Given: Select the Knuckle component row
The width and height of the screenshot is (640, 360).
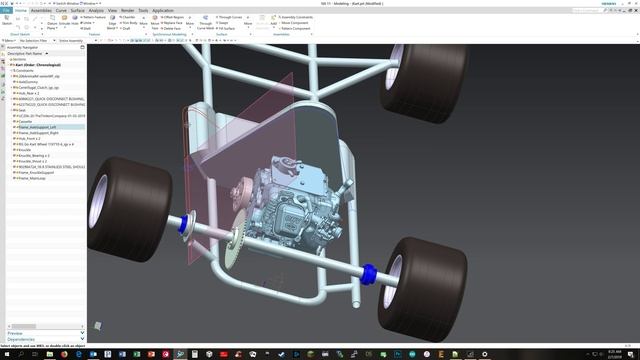Looking at the screenshot, I should pyautogui.click(x=24, y=150).
